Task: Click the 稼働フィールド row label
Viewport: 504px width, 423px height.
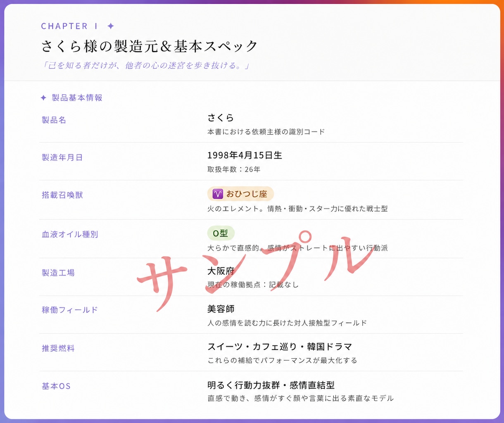Action: [x=70, y=310]
